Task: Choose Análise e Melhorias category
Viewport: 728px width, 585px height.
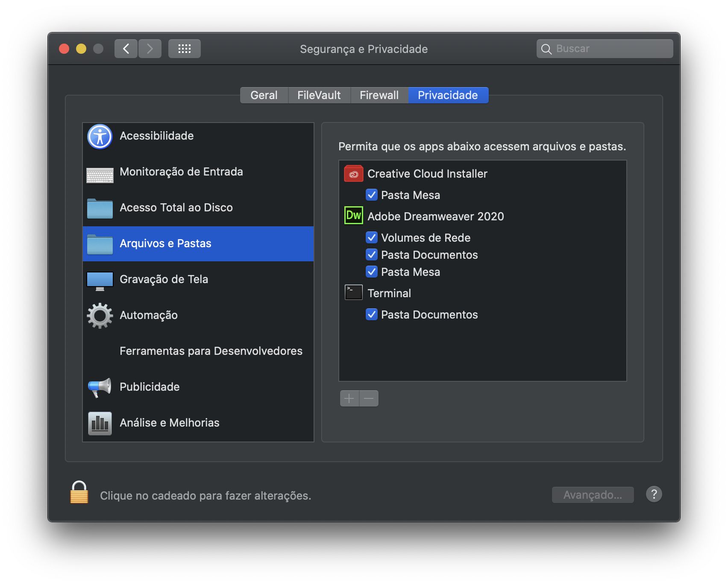Action: coord(198,423)
